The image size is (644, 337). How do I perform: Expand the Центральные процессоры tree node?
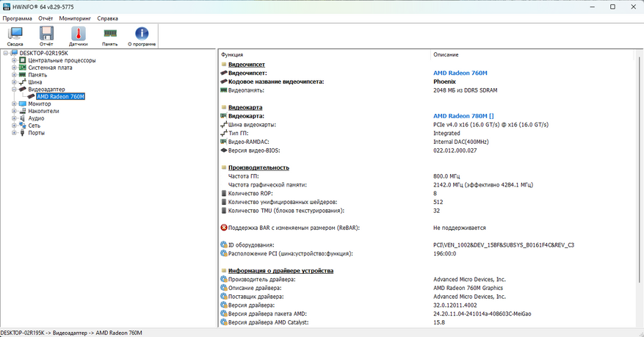click(x=14, y=60)
